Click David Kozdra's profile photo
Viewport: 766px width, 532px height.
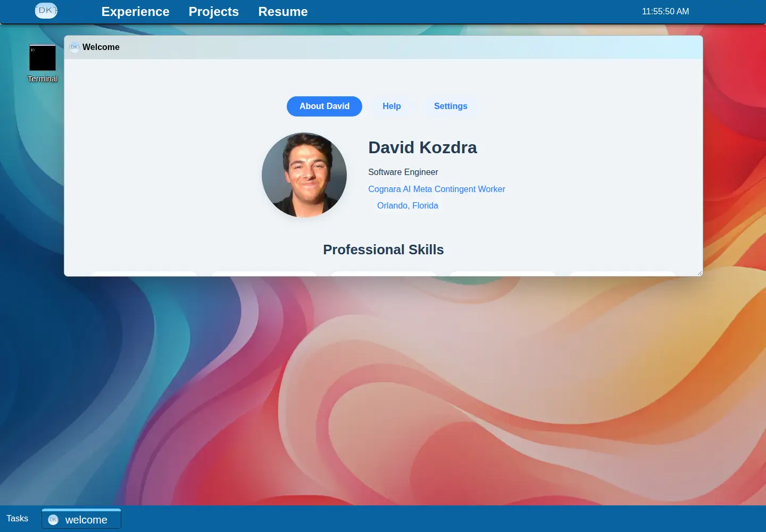(x=304, y=175)
